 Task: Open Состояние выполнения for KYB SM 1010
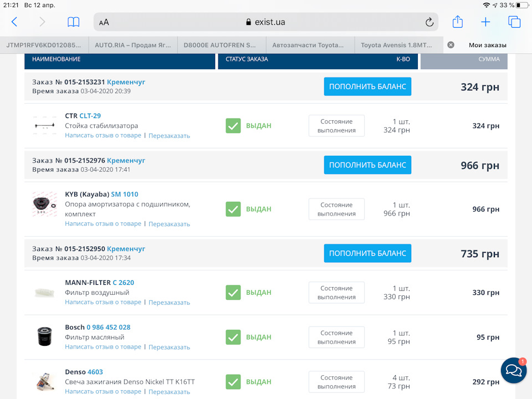336,209
